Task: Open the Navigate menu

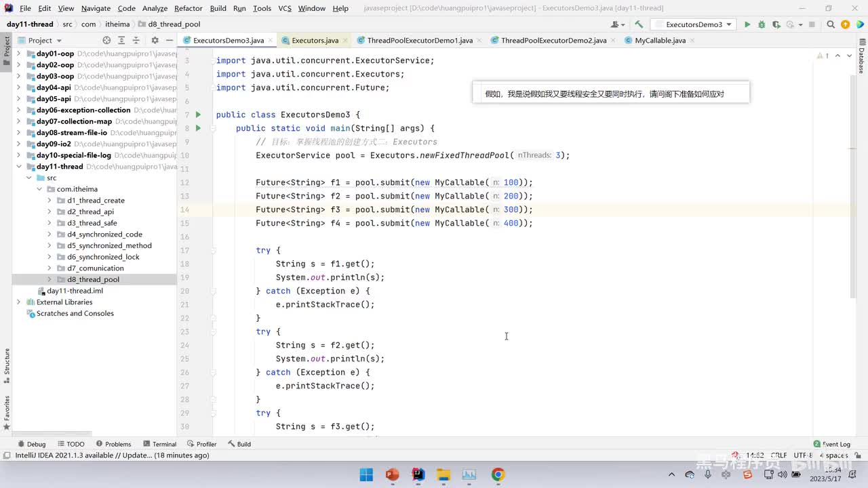Action: tap(96, 8)
